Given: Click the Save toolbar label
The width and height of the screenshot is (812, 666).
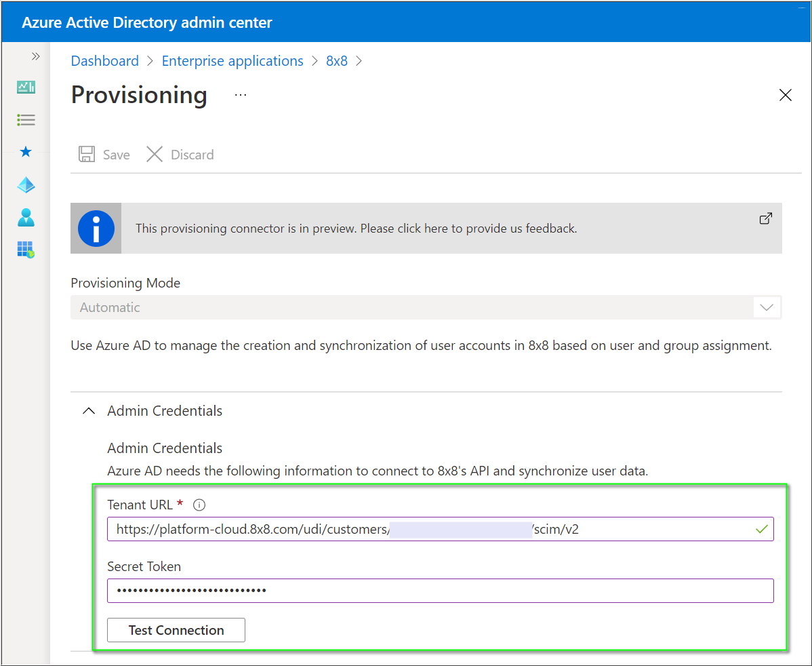Looking at the screenshot, I should (x=117, y=155).
